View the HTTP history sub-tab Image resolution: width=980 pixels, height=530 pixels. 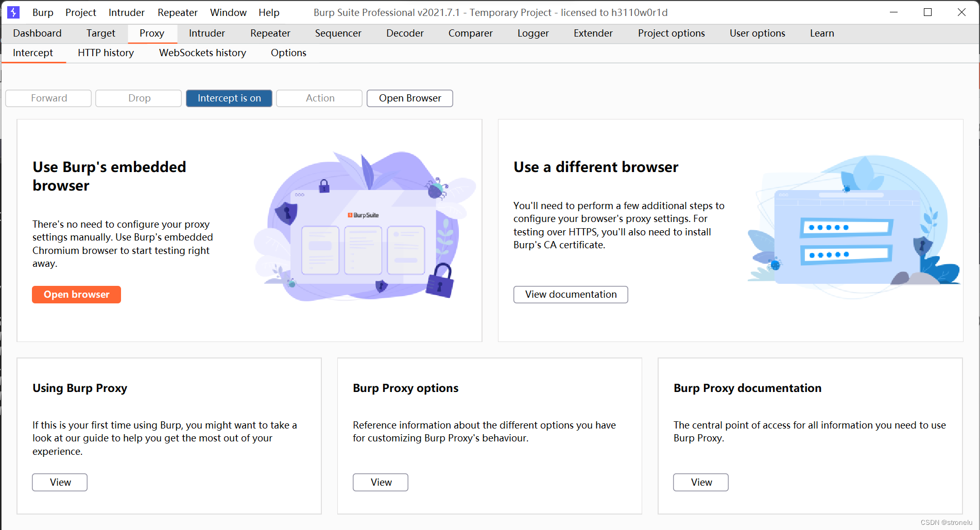click(106, 53)
